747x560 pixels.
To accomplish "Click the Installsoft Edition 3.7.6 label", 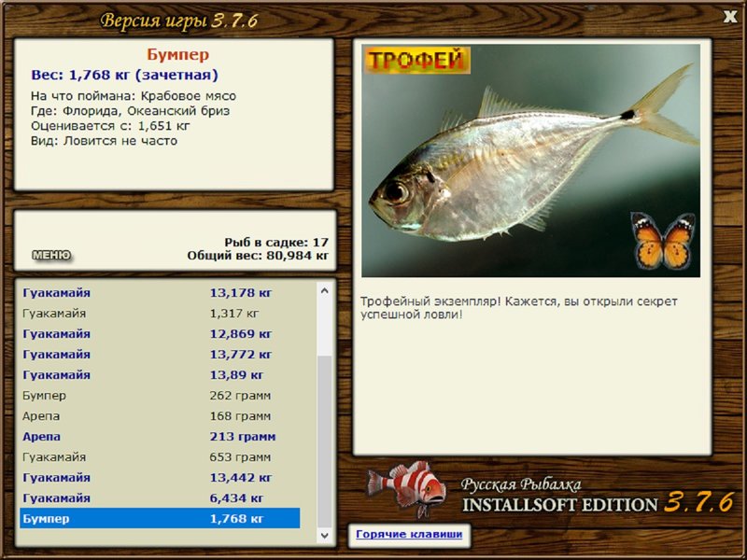I will click(599, 503).
